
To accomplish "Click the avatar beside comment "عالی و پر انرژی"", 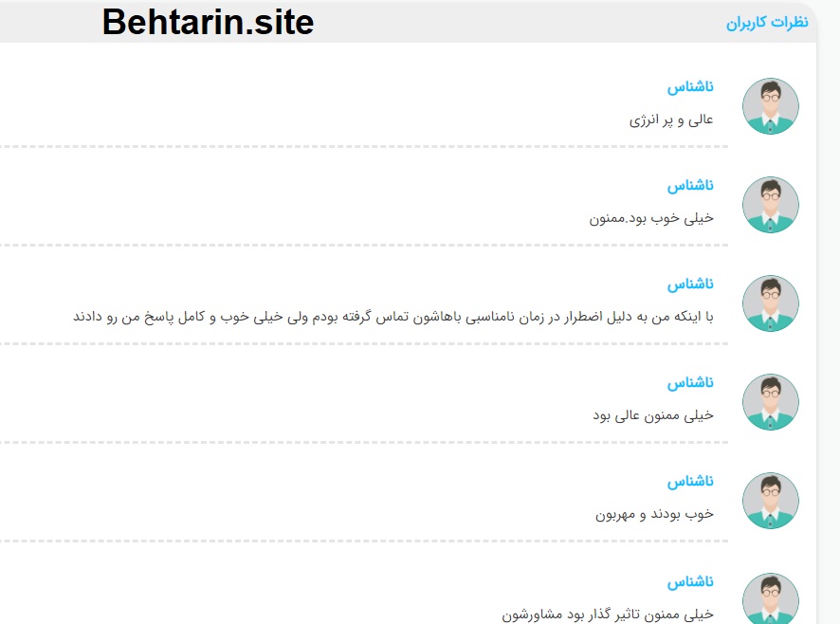I will [771, 106].
